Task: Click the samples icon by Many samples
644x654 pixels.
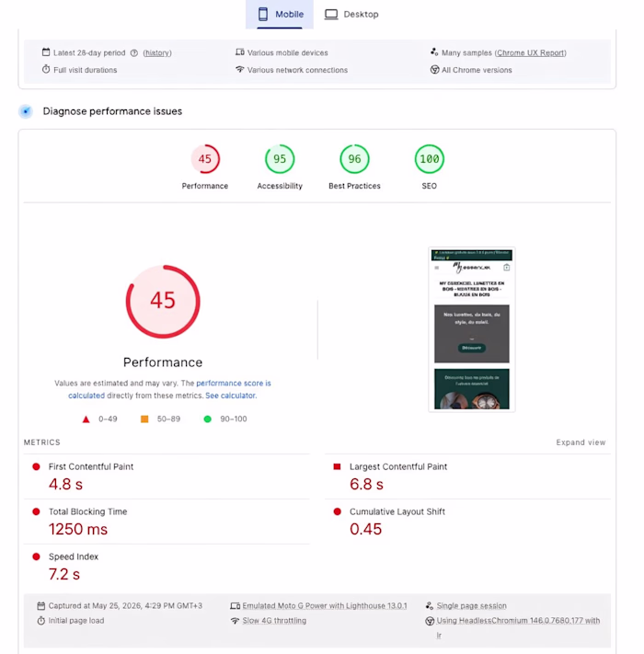Action: [x=434, y=52]
